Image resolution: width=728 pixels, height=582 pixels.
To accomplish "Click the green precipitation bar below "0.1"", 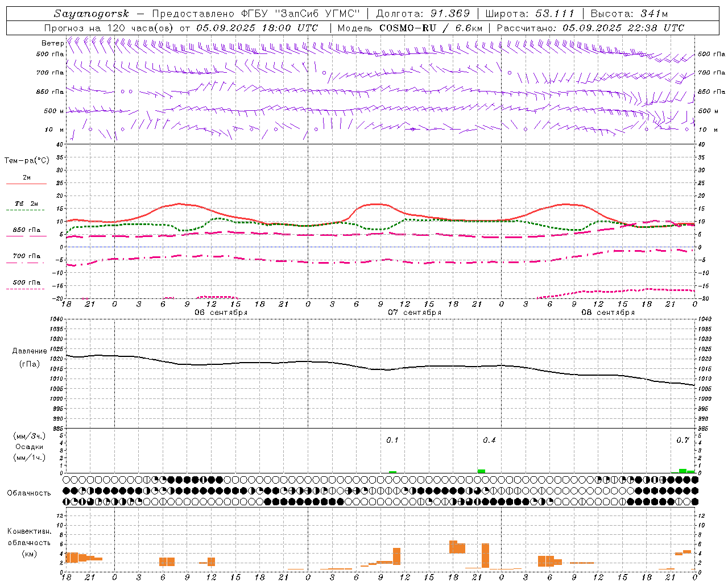I will [392, 472].
